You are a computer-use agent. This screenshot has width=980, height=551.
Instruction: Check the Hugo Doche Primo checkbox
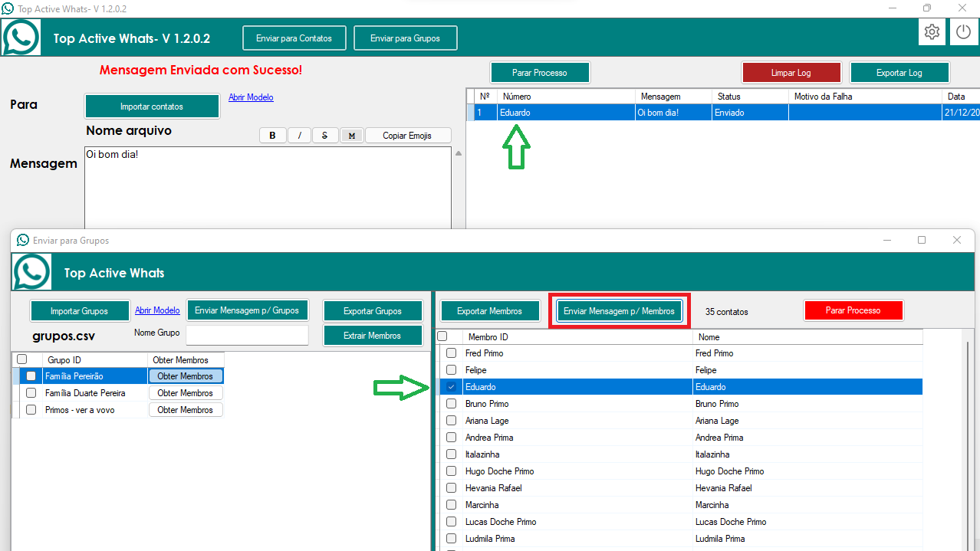(452, 471)
